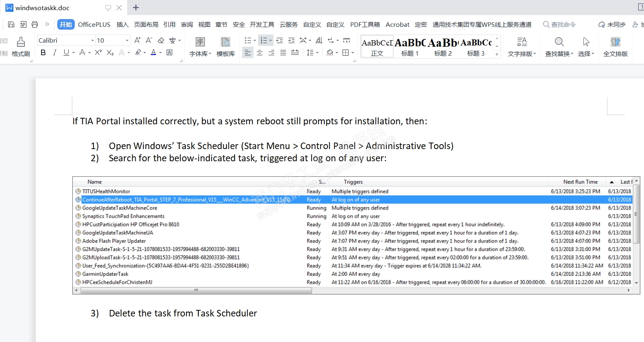644x342 pixels.
Task: Open the underline style dropdown arrow
Action: 74,52
